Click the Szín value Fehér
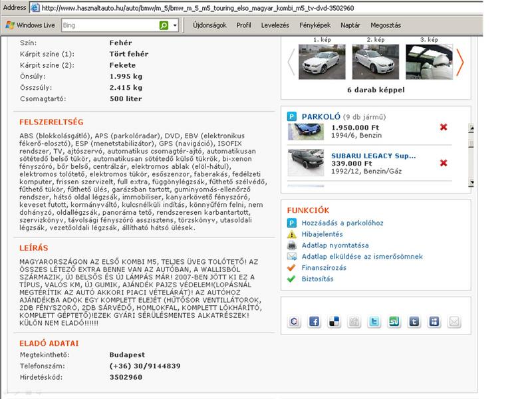The image size is (532, 399). tap(121, 43)
